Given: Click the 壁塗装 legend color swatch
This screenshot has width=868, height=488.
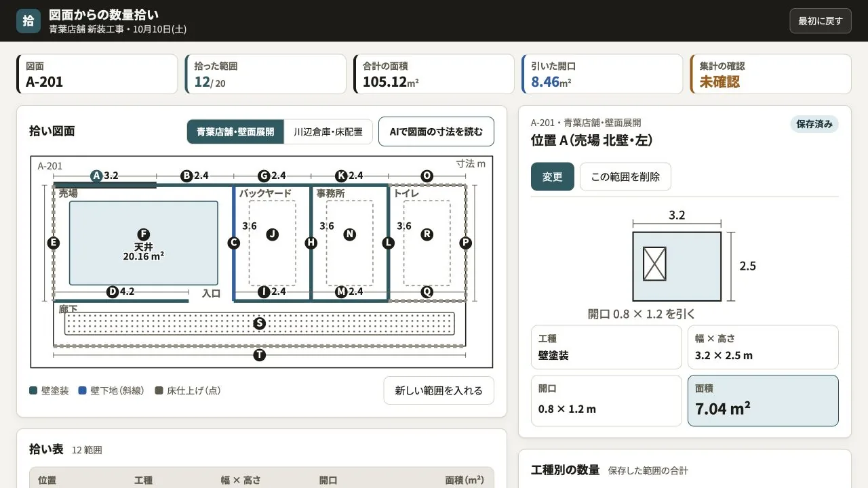Looking at the screenshot, I should (33, 390).
